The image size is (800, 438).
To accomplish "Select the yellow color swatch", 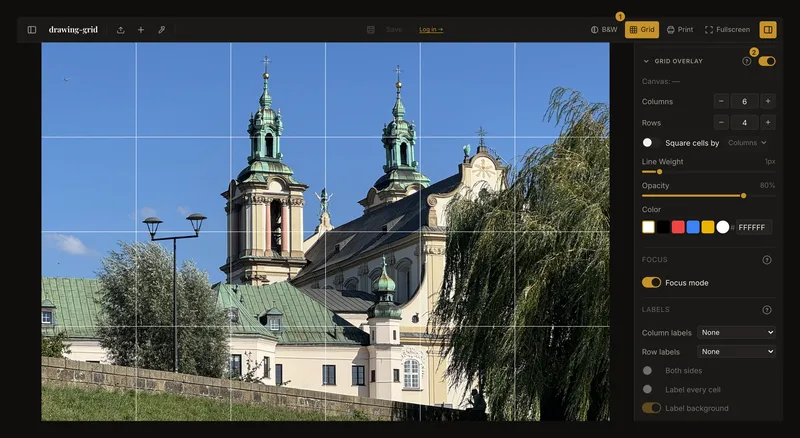I will [x=708, y=227].
